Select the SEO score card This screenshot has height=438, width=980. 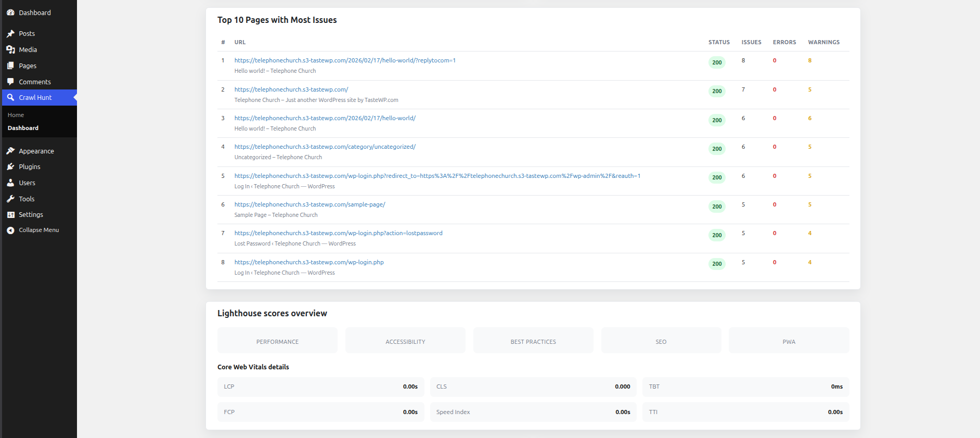[x=661, y=340]
